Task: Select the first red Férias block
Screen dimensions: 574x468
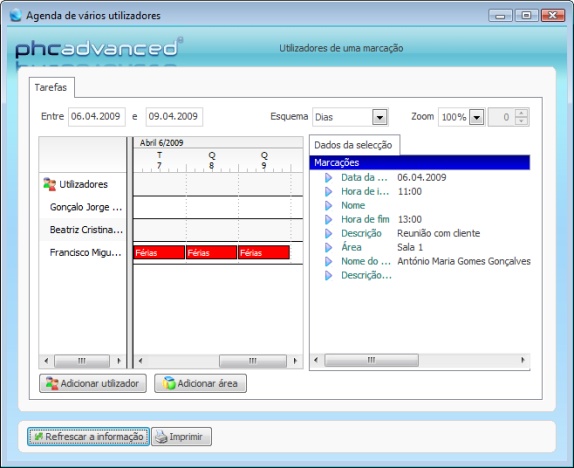Action: coord(159,253)
